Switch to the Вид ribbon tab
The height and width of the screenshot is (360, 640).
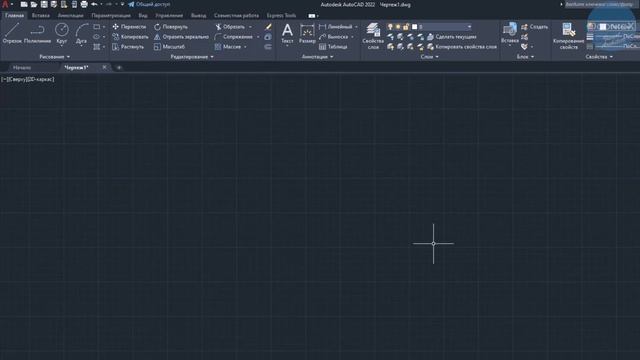(x=142, y=16)
